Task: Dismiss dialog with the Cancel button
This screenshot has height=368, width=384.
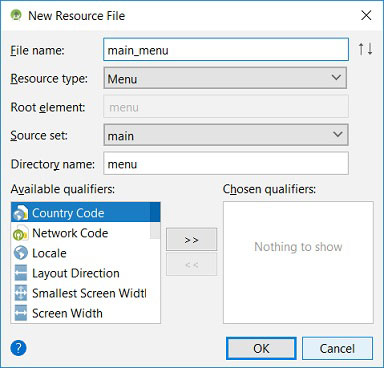Action: click(x=337, y=348)
